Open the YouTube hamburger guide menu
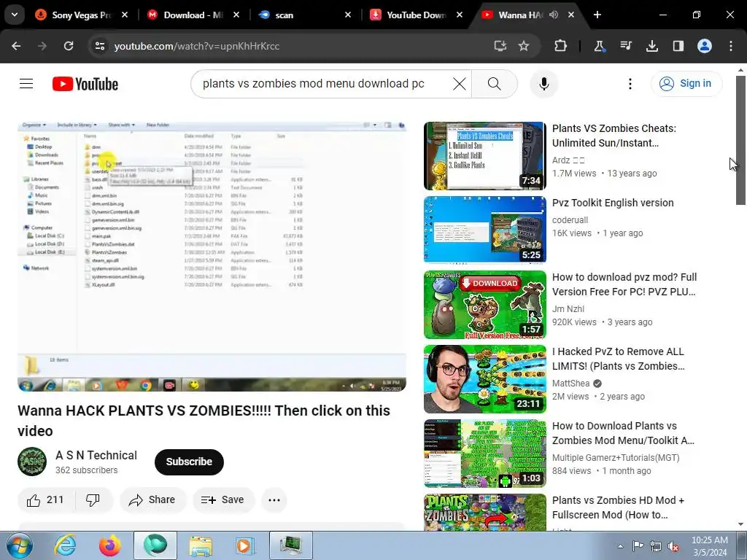This screenshot has width=747, height=560. pyautogui.click(x=26, y=84)
